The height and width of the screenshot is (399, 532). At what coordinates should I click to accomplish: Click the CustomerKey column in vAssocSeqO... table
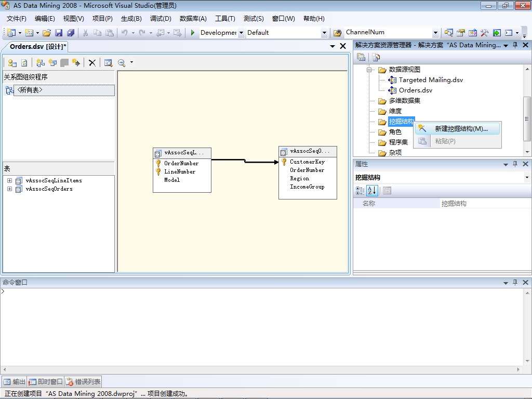pyautogui.click(x=308, y=162)
